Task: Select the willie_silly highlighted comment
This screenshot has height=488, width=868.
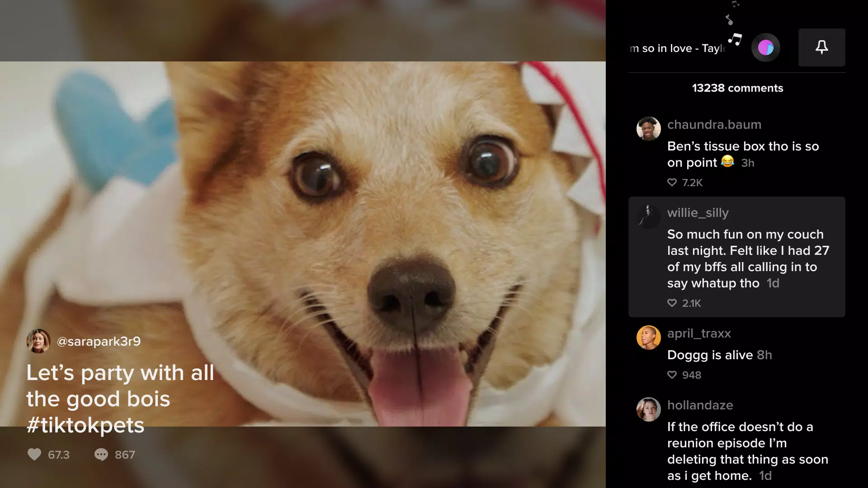Action: point(737,257)
